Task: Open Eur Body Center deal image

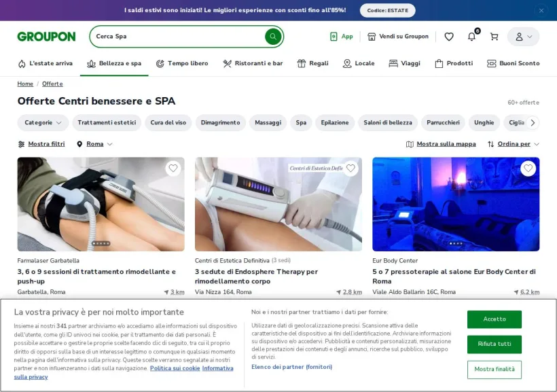Action: pos(456,204)
